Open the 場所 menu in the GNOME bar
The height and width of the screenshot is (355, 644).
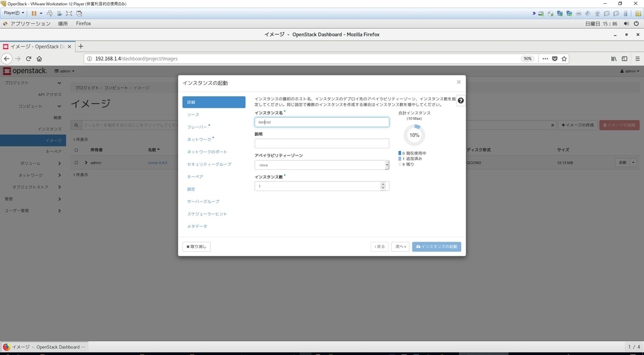(64, 24)
